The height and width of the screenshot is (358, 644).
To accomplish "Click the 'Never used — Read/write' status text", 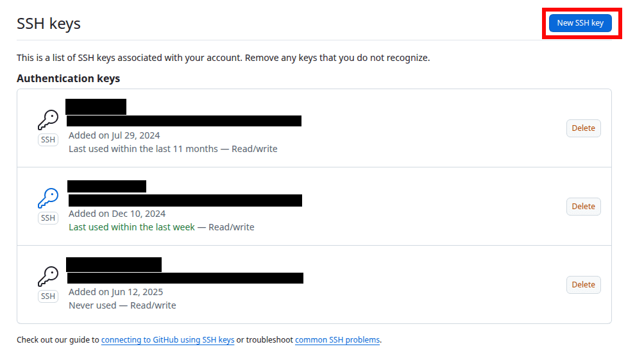I will [x=122, y=305].
